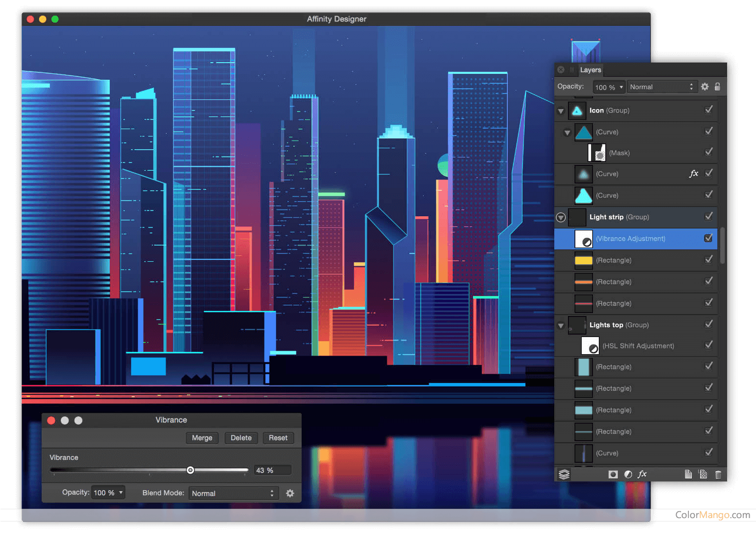756x544 pixels.
Task: Uncheck the Icon group visibility checkbox
Action: pyautogui.click(x=709, y=110)
